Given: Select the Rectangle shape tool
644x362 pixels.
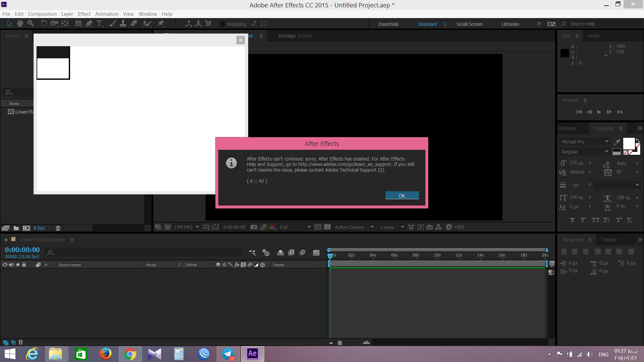Looking at the screenshot, I should (x=78, y=23).
